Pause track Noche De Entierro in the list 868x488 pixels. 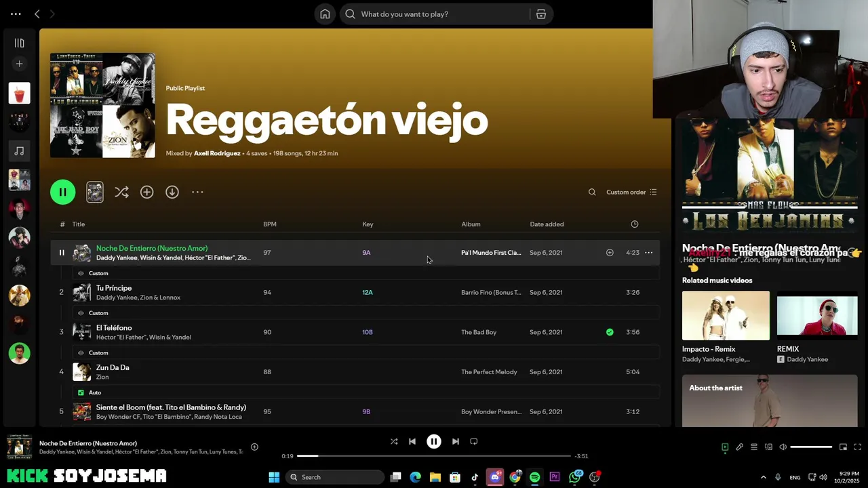click(62, 253)
